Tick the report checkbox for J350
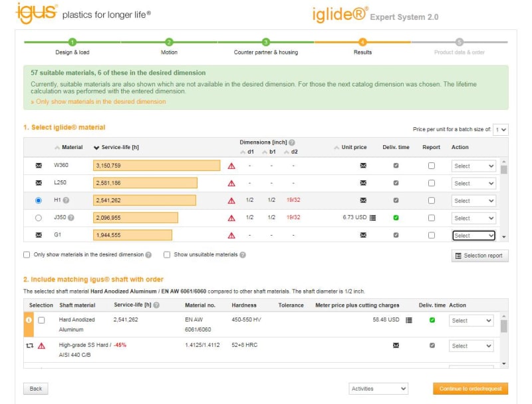Screen dimensions: 532x404 [431, 218]
